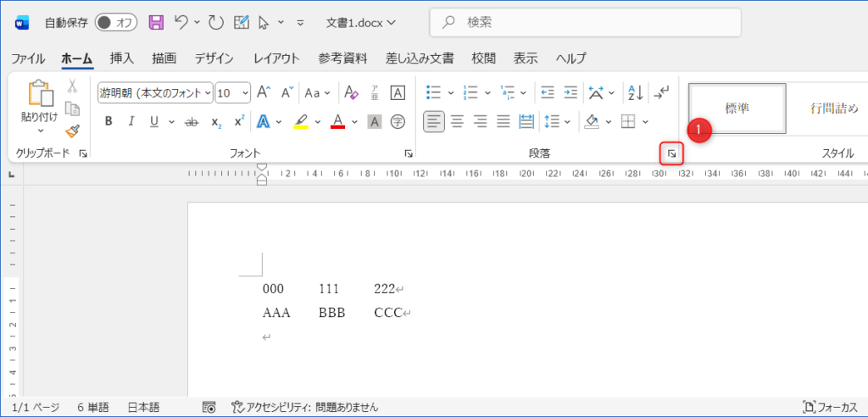Toggle the 自動保存 AutoSave switch

[116, 22]
